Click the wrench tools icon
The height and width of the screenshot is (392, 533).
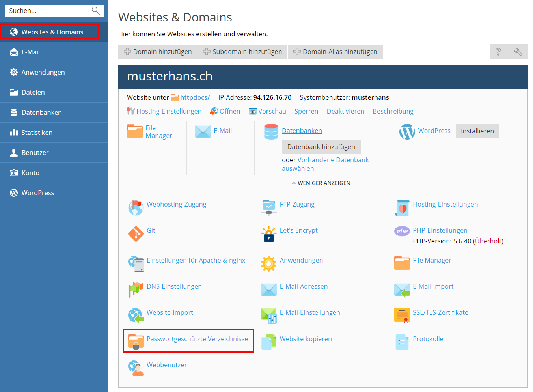point(518,52)
